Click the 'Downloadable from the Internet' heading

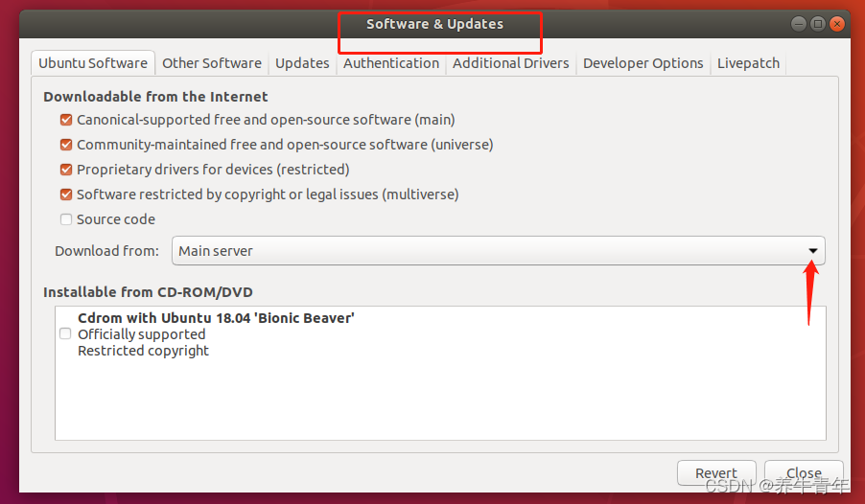[x=155, y=97]
